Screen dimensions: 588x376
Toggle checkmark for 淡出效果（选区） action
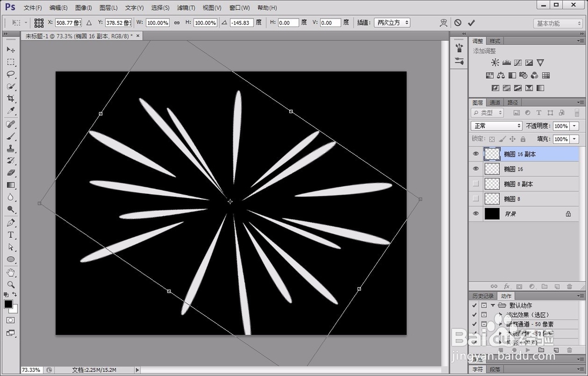(x=475, y=314)
